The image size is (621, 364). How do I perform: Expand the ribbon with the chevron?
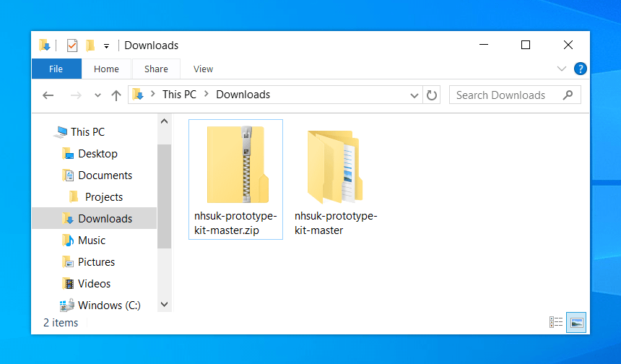(562, 69)
